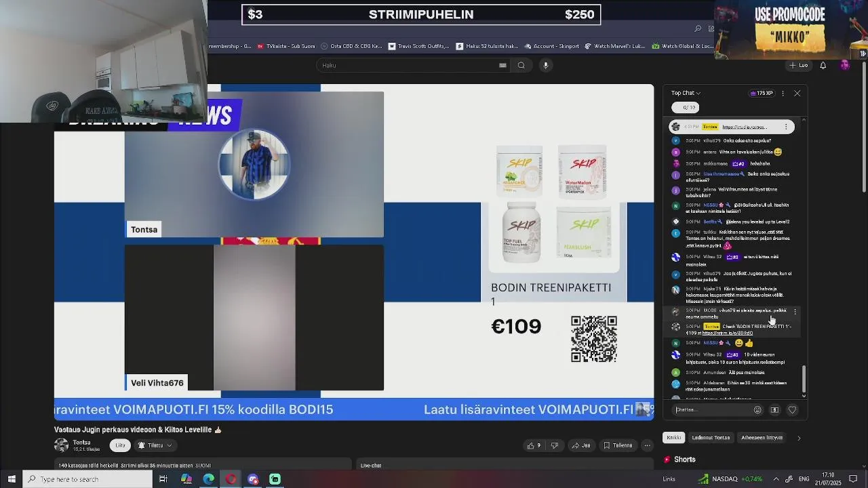Open chat header three-dot options menu
This screenshot has width=868, height=488.
[783, 94]
